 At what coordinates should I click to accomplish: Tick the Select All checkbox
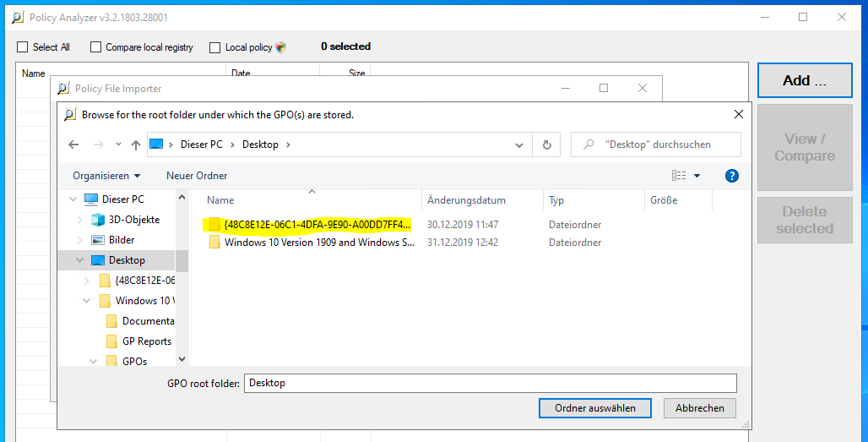(x=22, y=47)
